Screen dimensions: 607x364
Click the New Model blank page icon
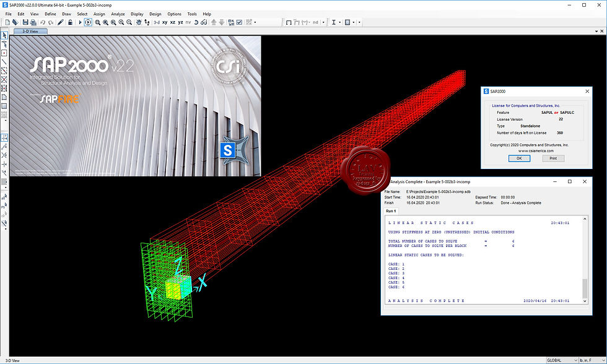7,22
